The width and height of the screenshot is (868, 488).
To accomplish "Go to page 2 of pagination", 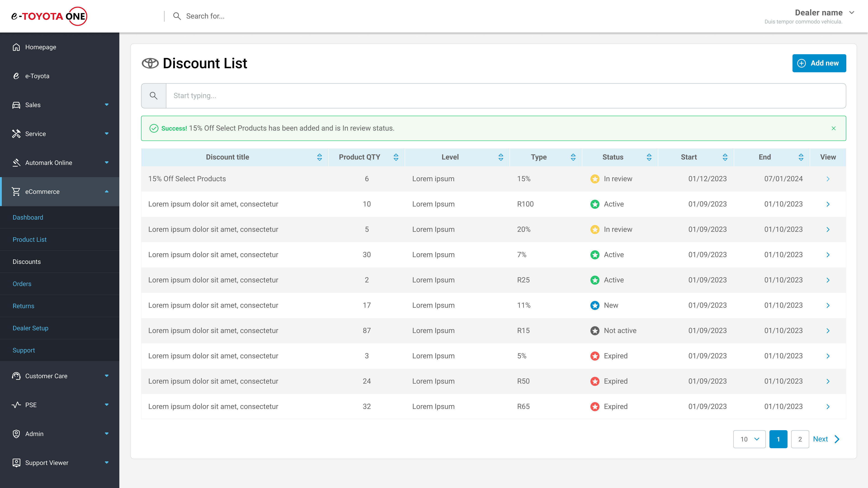I will coord(800,439).
